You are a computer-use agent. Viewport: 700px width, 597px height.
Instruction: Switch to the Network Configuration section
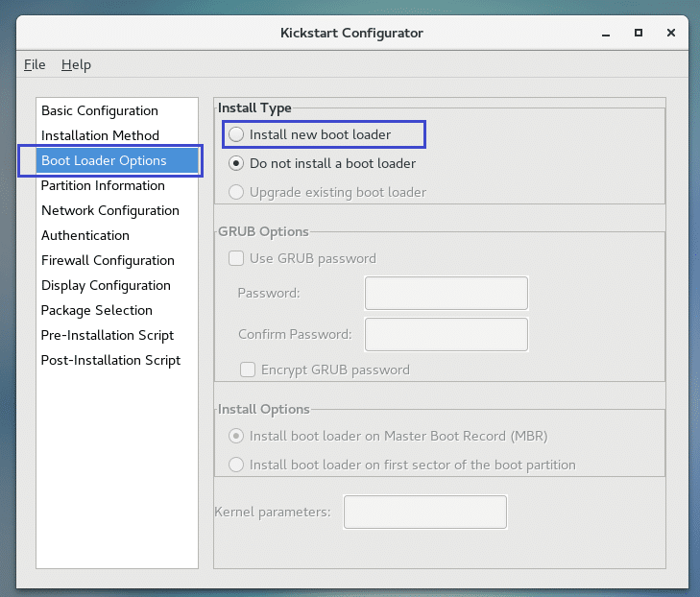coord(110,210)
